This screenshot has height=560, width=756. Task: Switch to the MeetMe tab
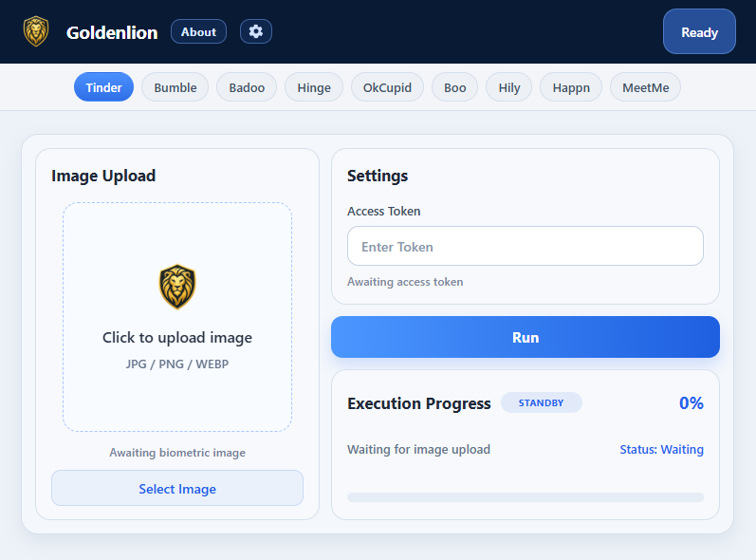[x=646, y=87]
